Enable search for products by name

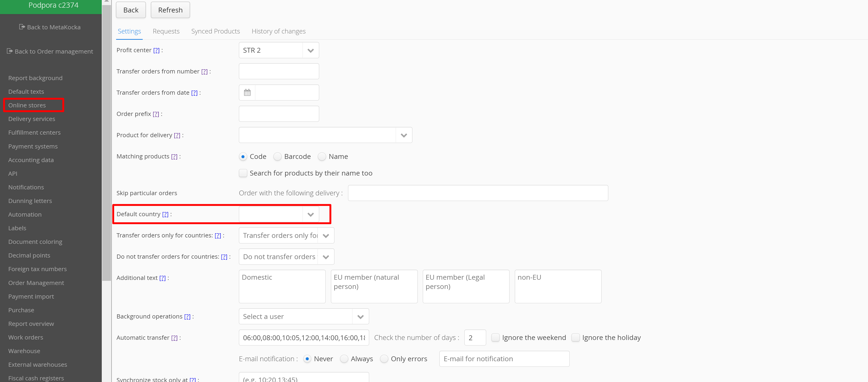(243, 173)
